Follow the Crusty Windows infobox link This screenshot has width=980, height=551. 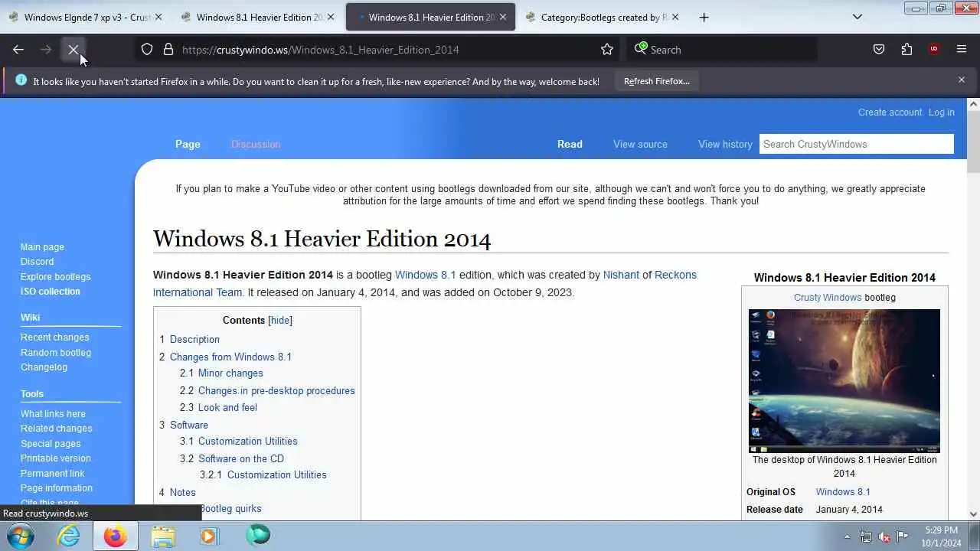click(828, 298)
